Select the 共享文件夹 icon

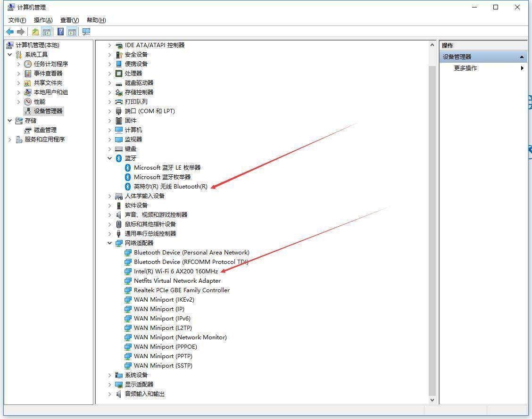[x=28, y=83]
